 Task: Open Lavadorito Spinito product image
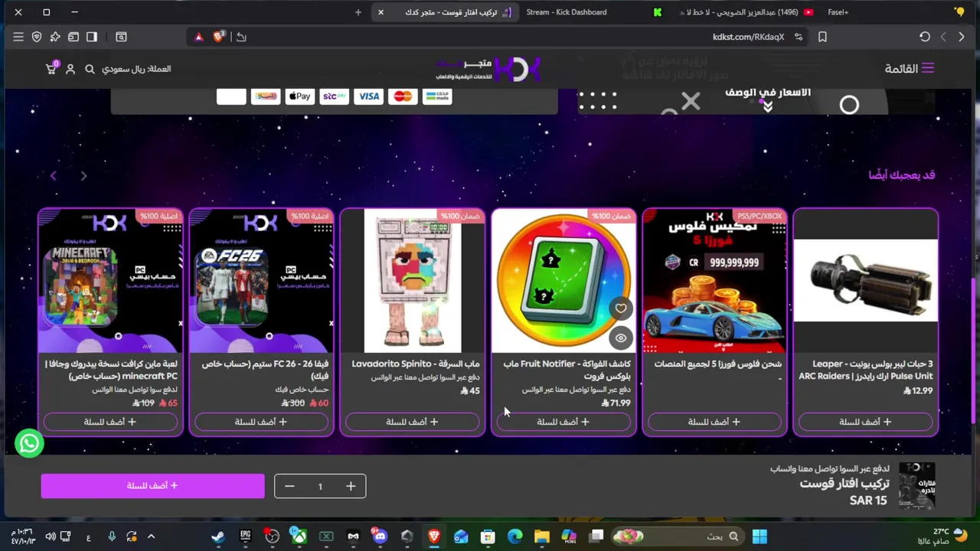pyautogui.click(x=412, y=281)
